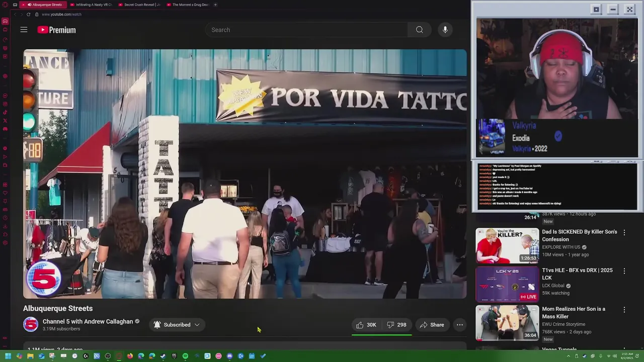Share the Albuquerque Streets video
The image size is (644, 362).
432,325
